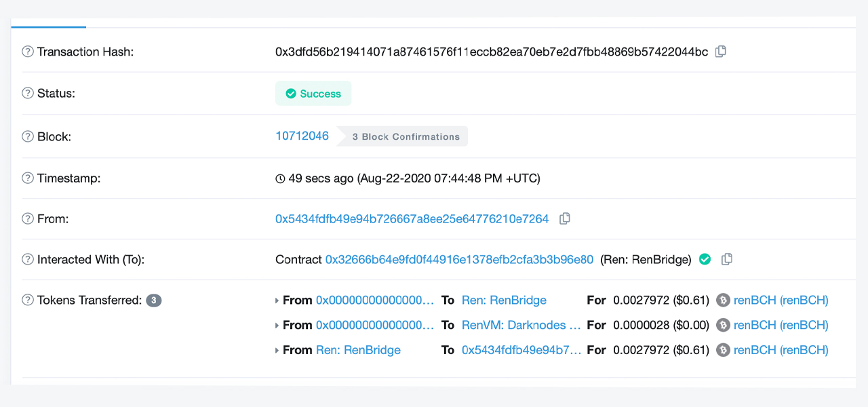Image resolution: width=868 pixels, height=407 pixels.
Task: Select the active overview tab underline
Action: point(49,27)
